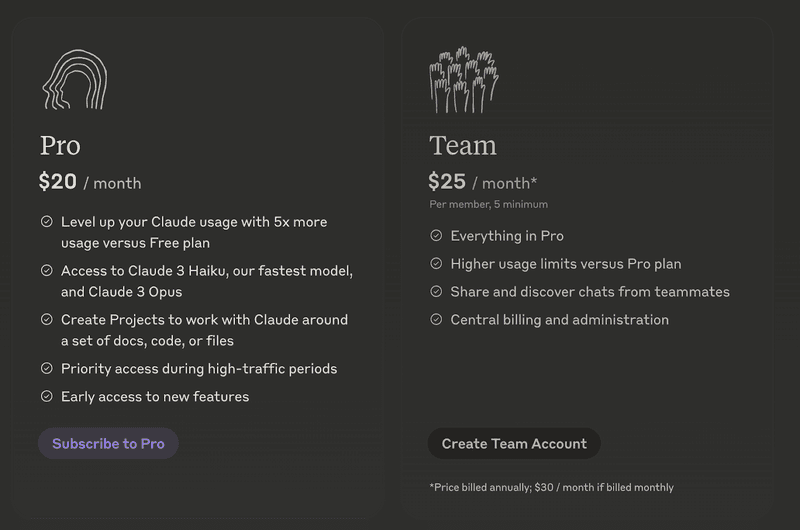Viewport: 800px width, 530px height.
Task: Click checkmark beside Share and discover chats
Action: tap(436, 292)
